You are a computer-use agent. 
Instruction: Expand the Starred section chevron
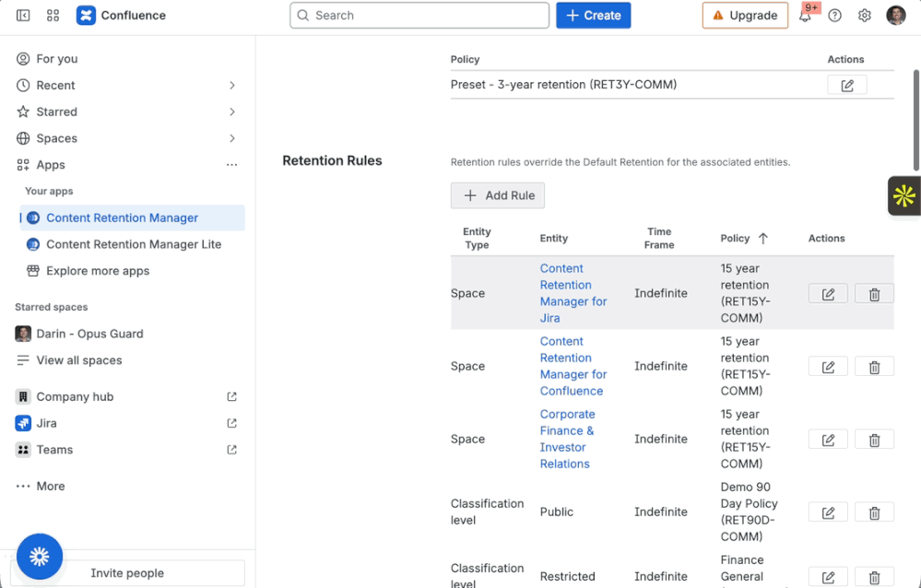pos(232,112)
